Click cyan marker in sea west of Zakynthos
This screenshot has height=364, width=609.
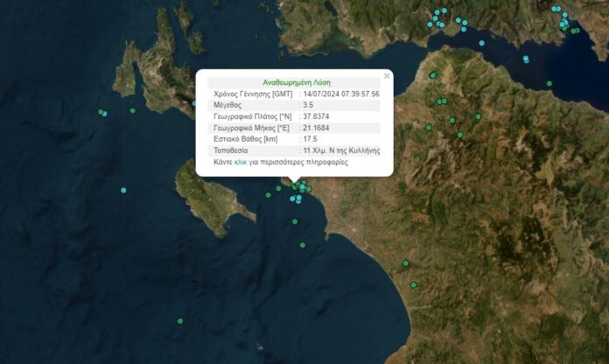tap(123, 191)
